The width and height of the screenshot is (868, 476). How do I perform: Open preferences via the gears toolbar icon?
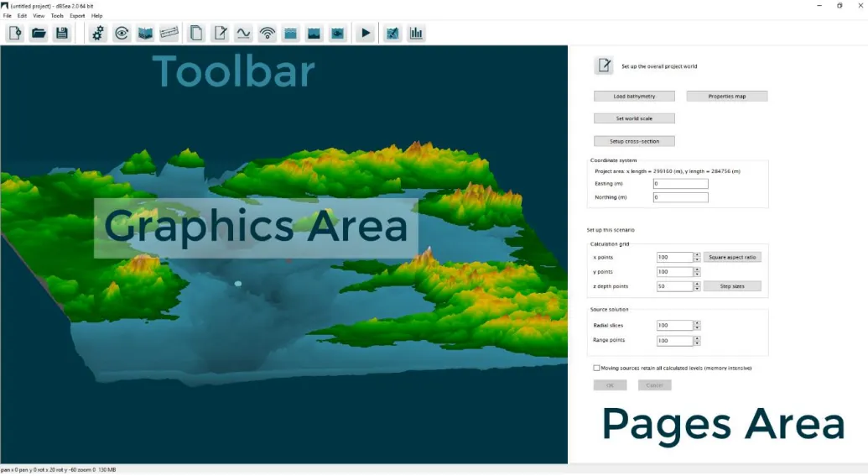(98, 34)
